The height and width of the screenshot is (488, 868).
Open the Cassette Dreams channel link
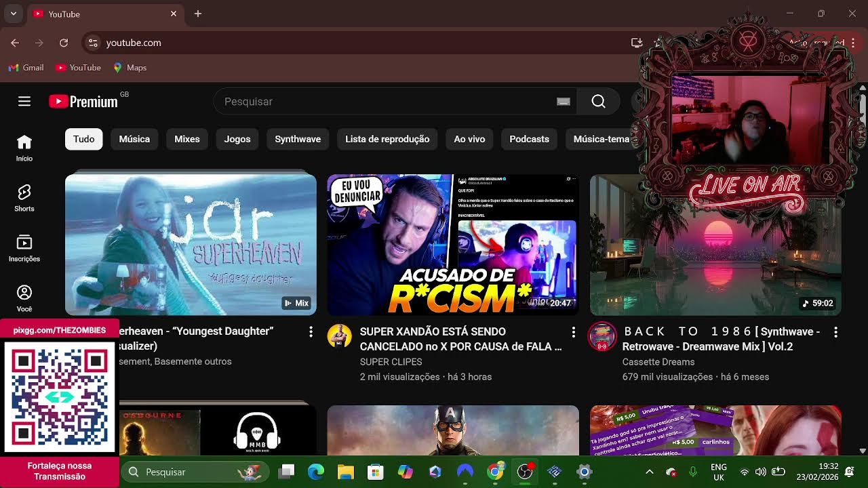[x=658, y=362]
